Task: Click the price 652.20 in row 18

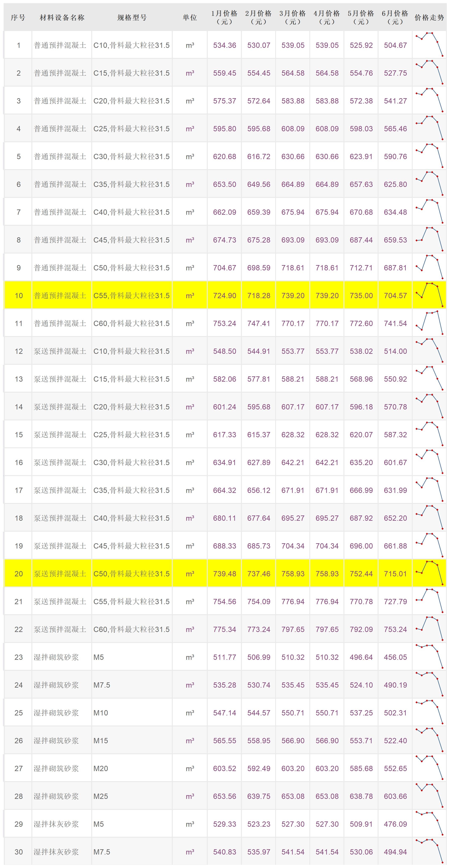Action: coord(395,518)
